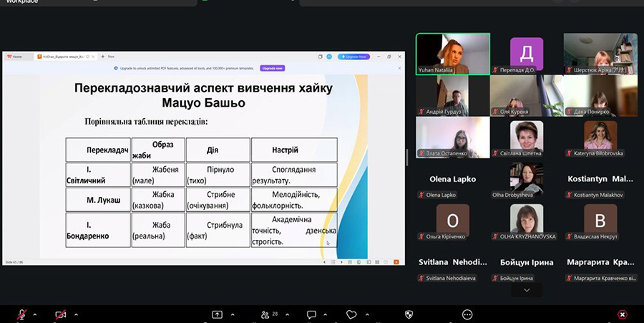
Task: Open video options caret beside camera
Action: (x=76, y=315)
